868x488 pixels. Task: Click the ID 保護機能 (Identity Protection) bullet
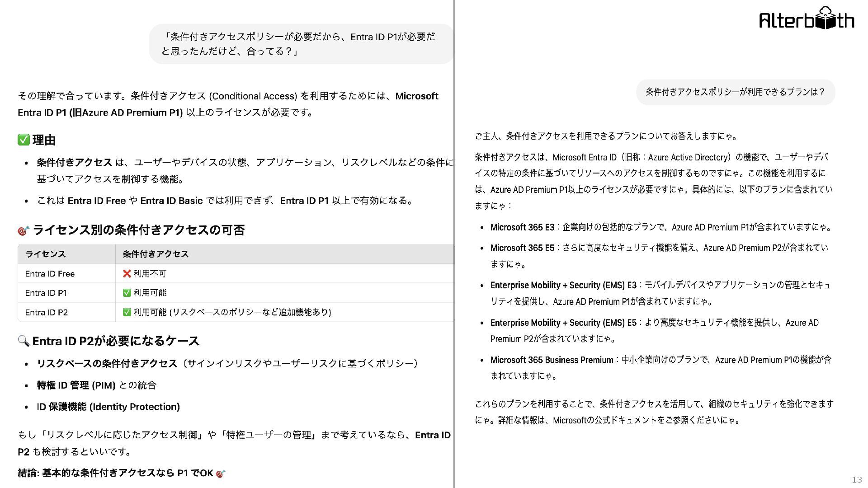(108, 407)
